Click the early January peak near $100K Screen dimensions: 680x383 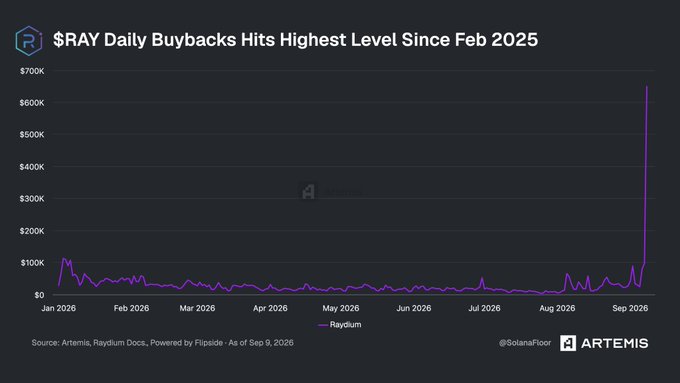tap(64, 259)
